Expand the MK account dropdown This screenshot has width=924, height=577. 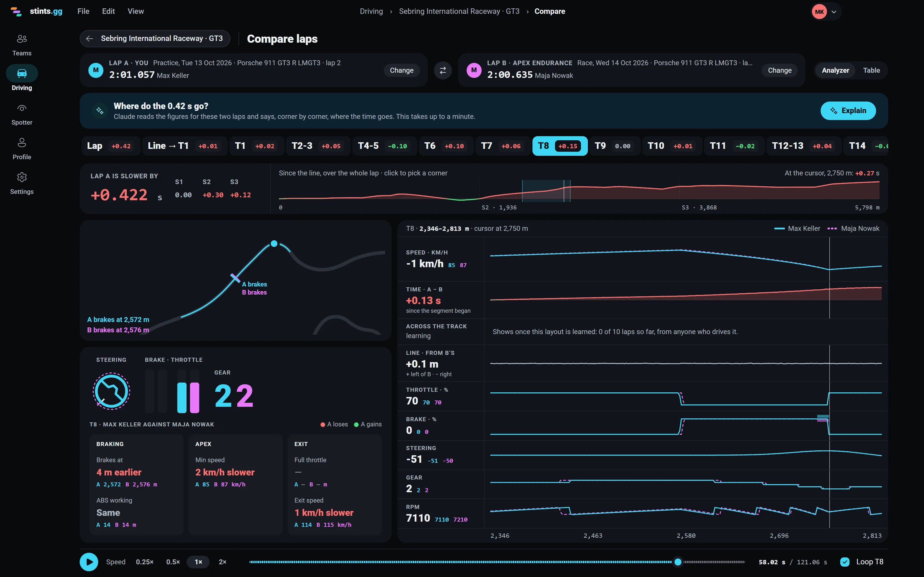click(x=834, y=12)
